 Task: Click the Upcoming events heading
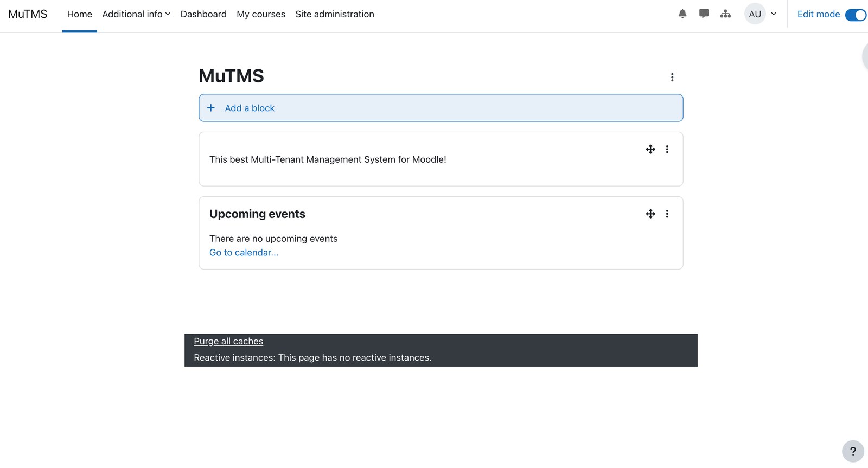coord(257,214)
